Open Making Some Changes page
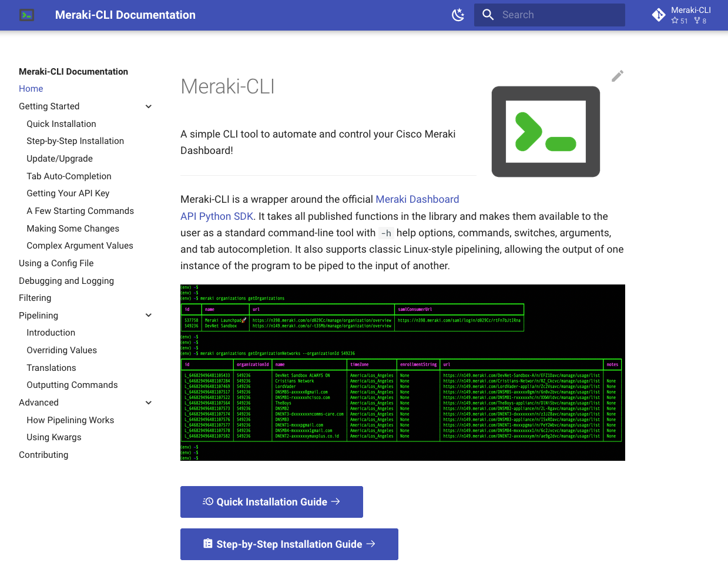 73,229
